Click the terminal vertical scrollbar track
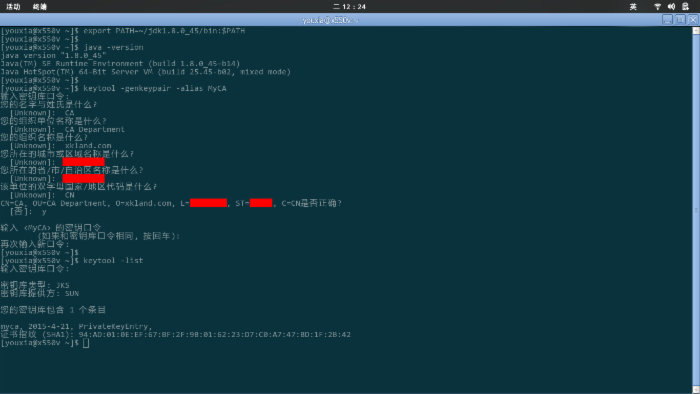700x394 pixels. (696, 210)
